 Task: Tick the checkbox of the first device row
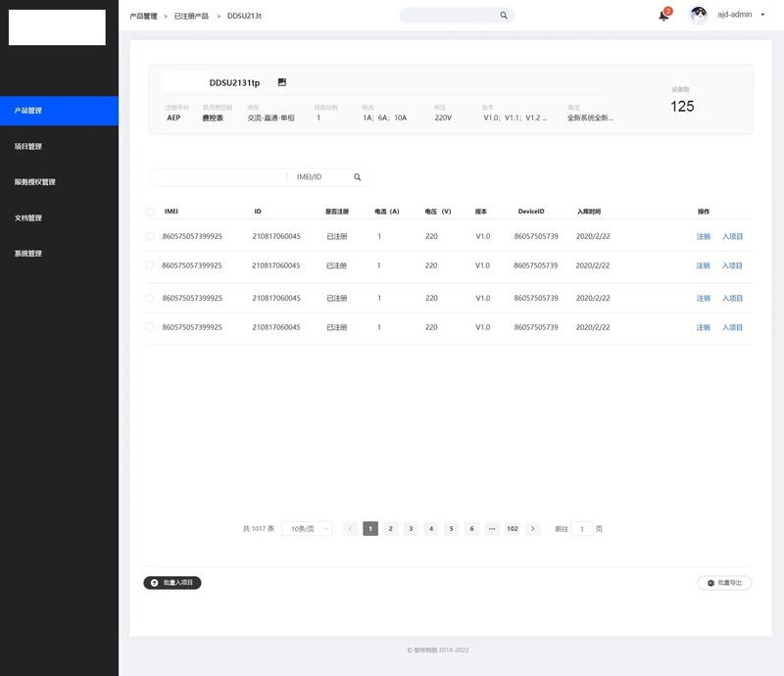[x=150, y=236]
